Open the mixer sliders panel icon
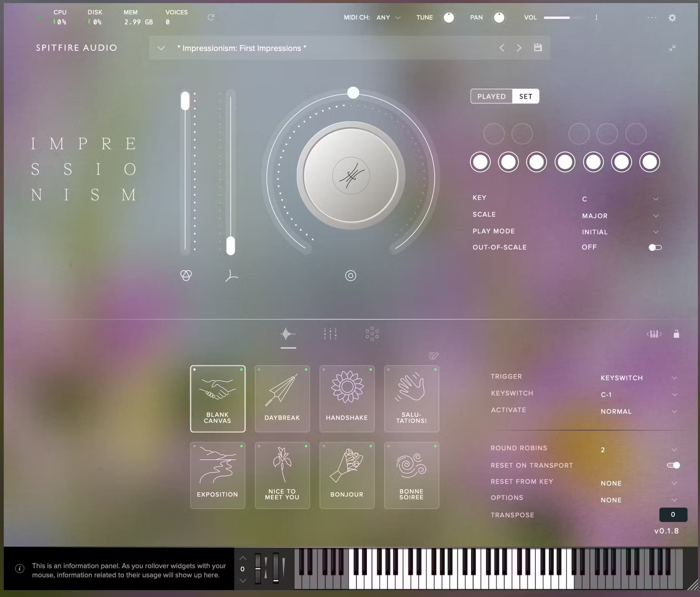Screen dimensions: 700x597 tap(330, 333)
